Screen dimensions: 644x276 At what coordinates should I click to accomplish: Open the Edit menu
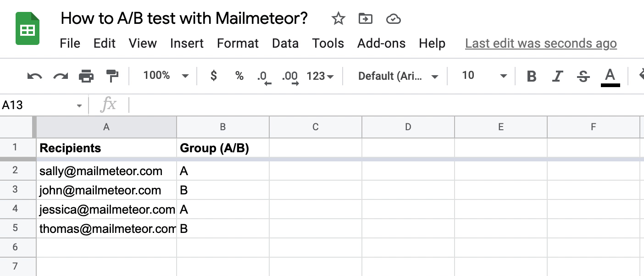click(105, 44)
